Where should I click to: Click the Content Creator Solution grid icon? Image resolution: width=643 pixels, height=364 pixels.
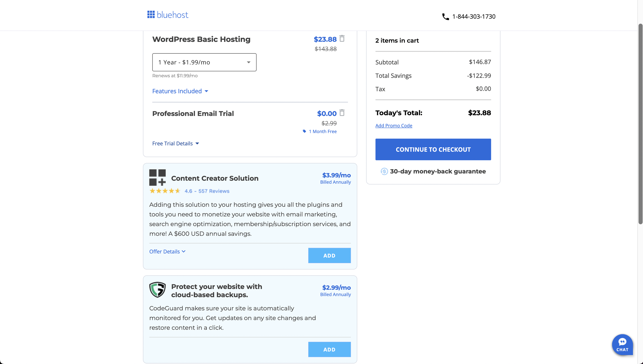pos(157,177)
